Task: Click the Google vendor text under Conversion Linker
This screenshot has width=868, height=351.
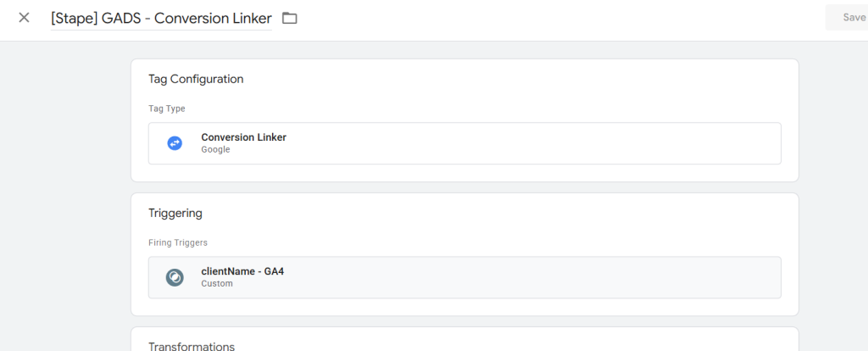Action: tap(215, 150)
